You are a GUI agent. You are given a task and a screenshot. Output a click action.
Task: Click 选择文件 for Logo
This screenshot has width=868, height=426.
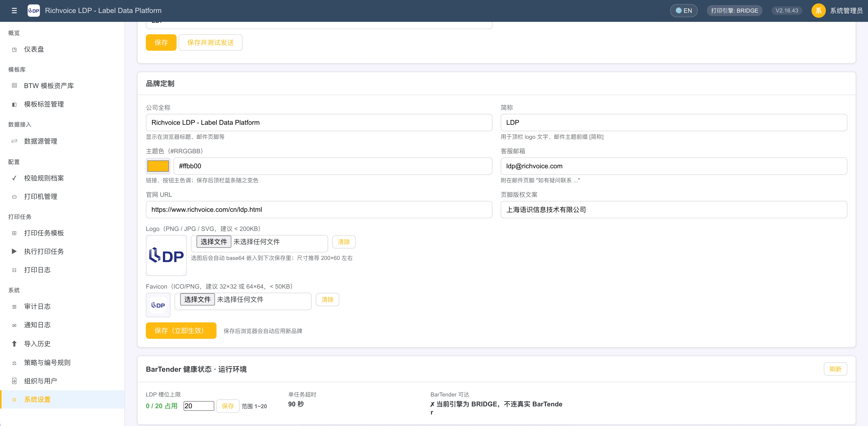[x=214, y=242]
